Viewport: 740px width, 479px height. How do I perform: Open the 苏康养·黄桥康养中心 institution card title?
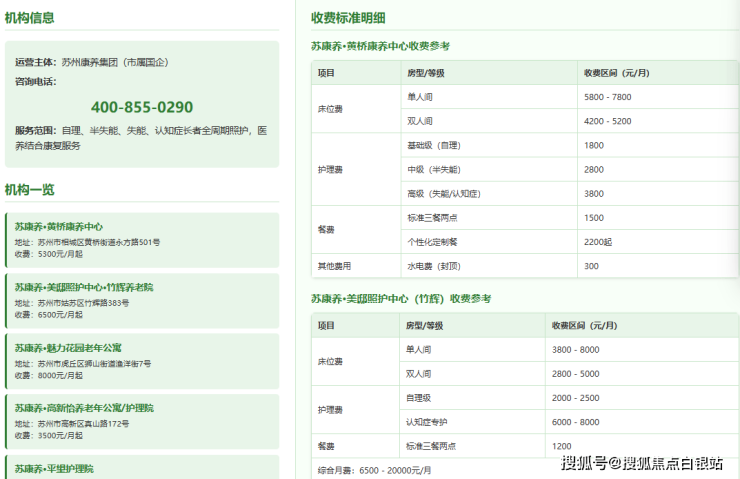point(59,227)
